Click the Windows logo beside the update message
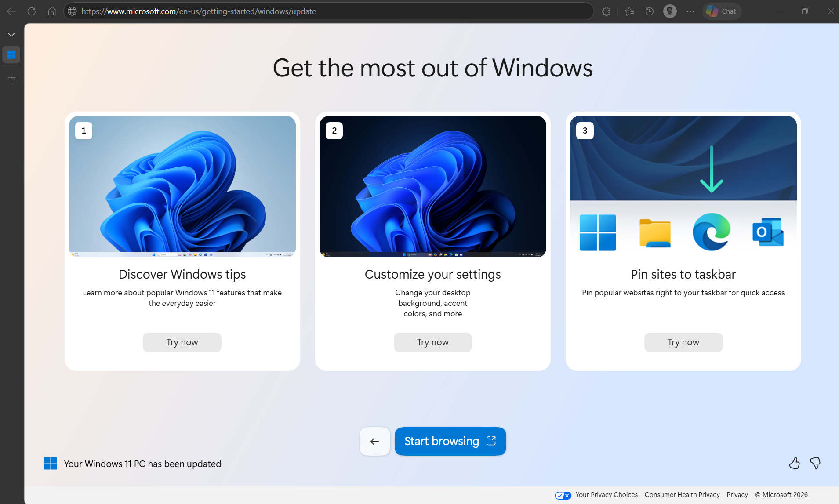The width and height of the screenshot is (839, 504). point(51,463)
